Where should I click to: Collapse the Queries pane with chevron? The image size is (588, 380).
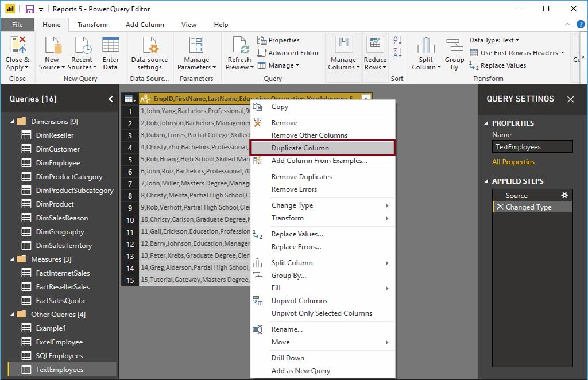point(111,99)
